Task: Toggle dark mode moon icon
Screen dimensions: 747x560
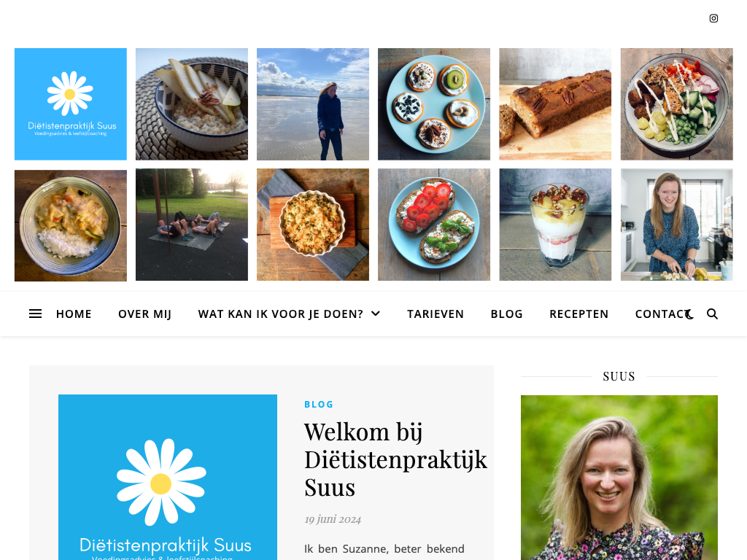Action: (689, 314)
